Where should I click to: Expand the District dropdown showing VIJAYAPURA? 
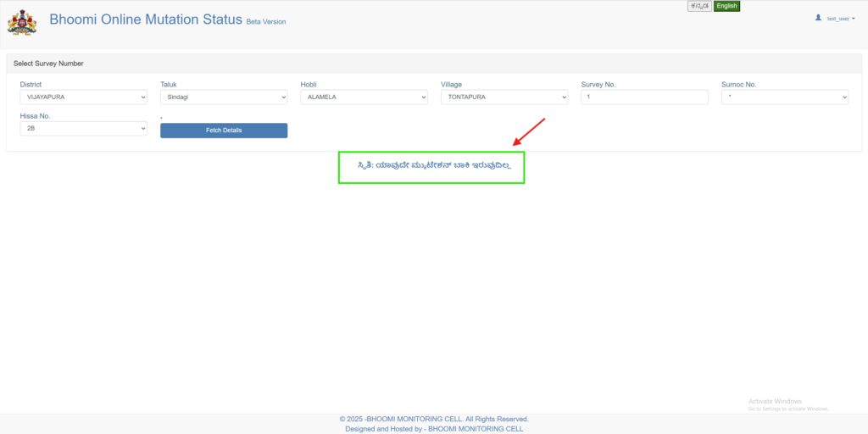(83, 97)
